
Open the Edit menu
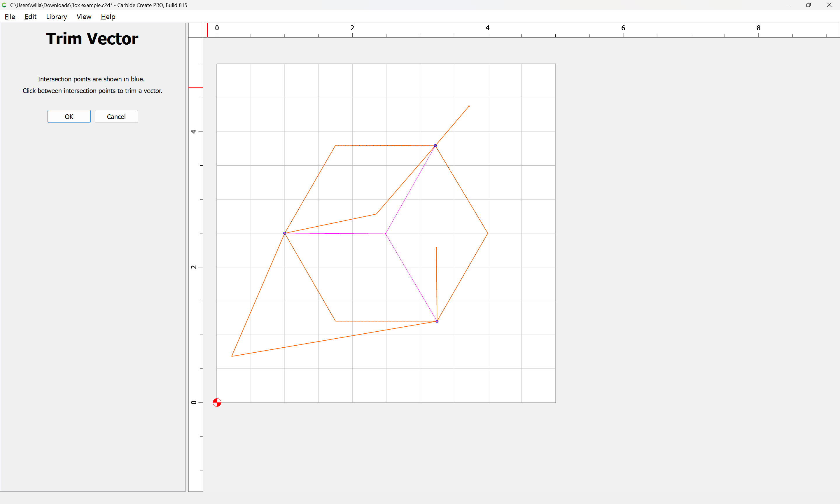click(30, 17)
